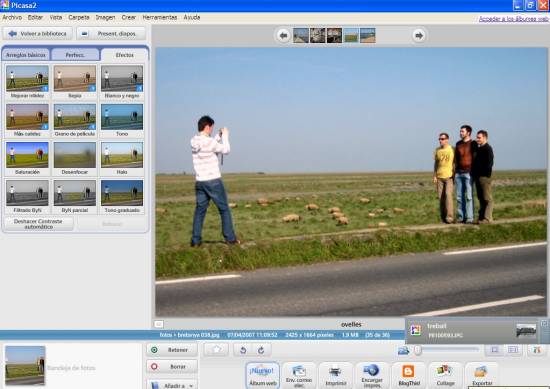The width and height of the screenshot is (550, 389).
Task: Click the 'ovelles' photo caption
Action: (x=351, y=324)
